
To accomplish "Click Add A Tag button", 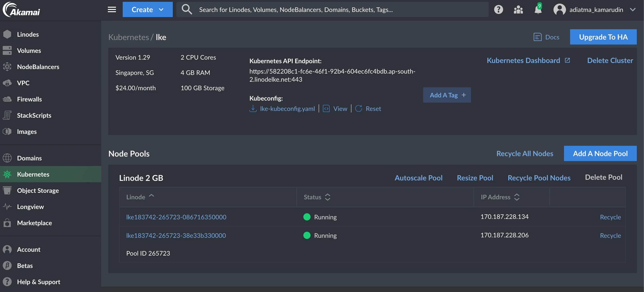I will coord(447,95).
